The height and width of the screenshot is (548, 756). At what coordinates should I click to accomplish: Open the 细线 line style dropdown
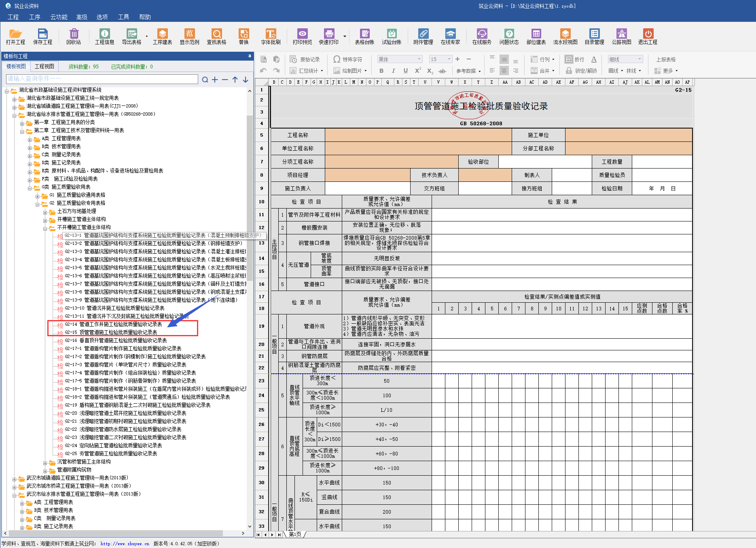click(x=640, y=59)
